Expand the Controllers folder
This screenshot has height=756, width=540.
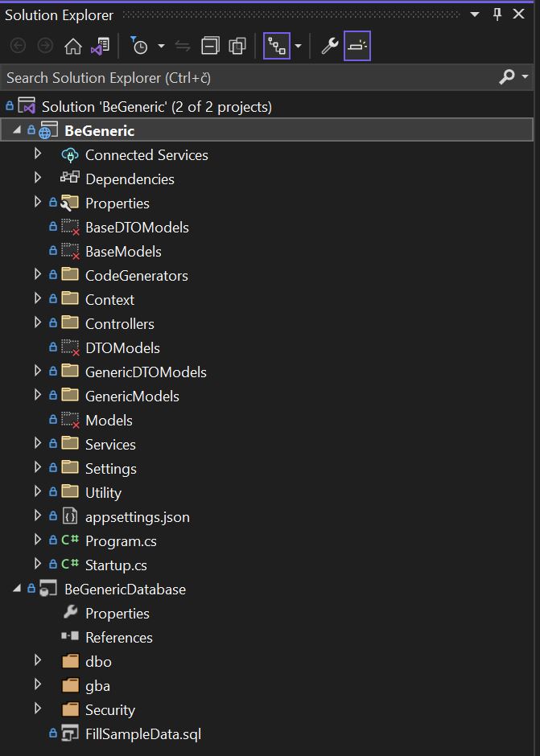tap(38, 323)
